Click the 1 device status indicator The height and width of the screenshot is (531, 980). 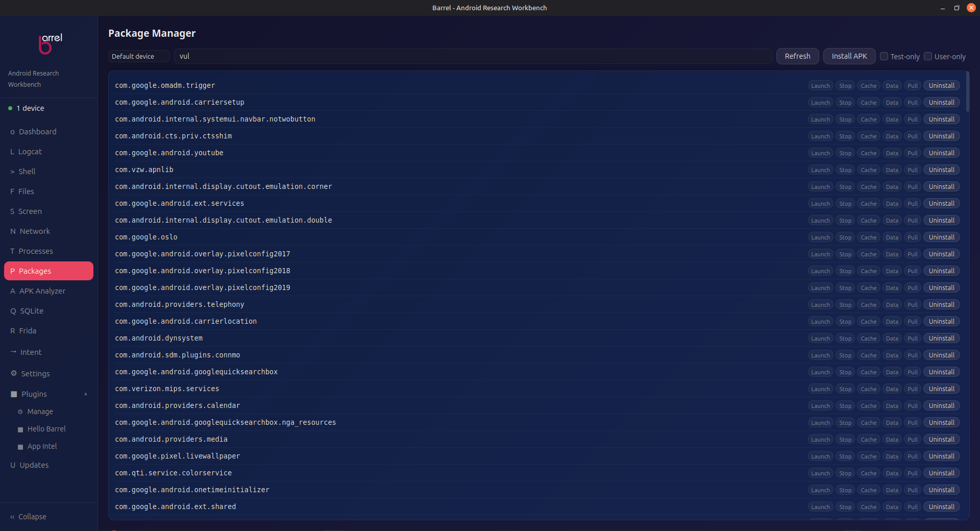coord(27,108)
